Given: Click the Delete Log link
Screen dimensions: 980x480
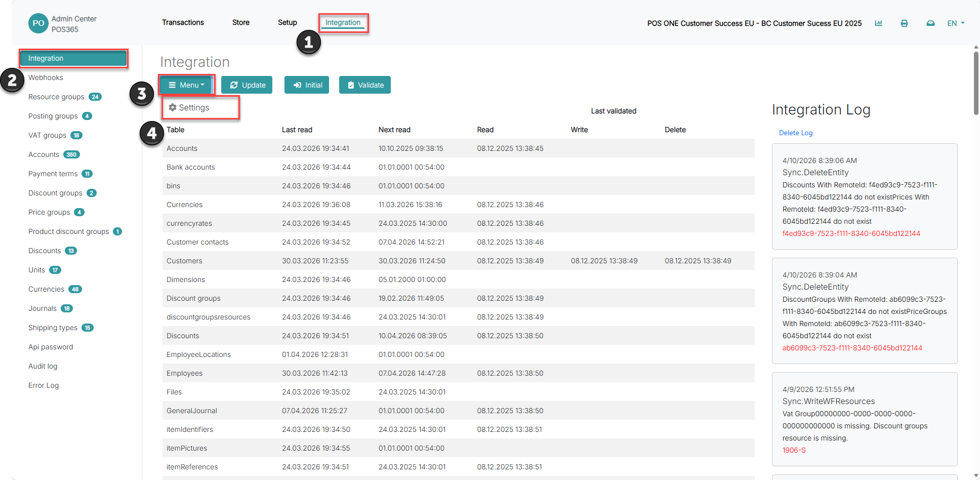Looking at the screenshot, I should (796, 133).
